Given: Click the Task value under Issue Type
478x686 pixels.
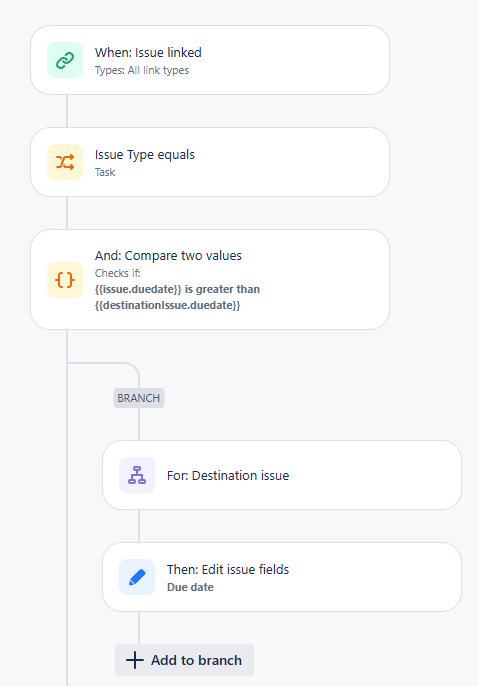Looking at the screenshot, I should (105, 172).
